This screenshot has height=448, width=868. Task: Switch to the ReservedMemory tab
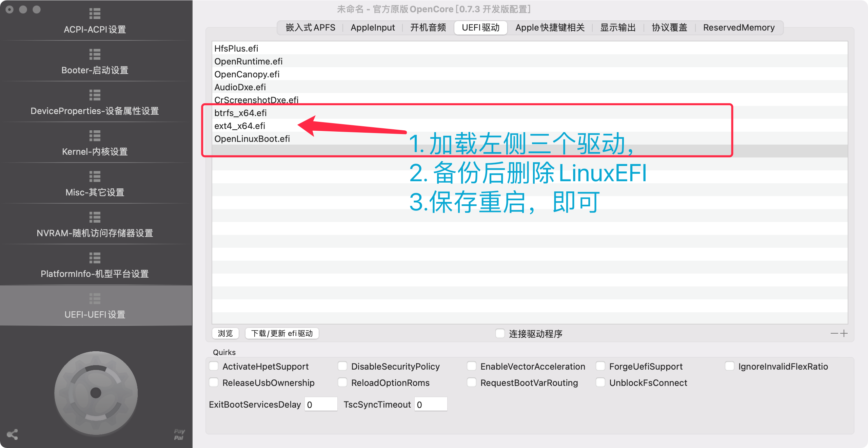click(x=738, y=27)
